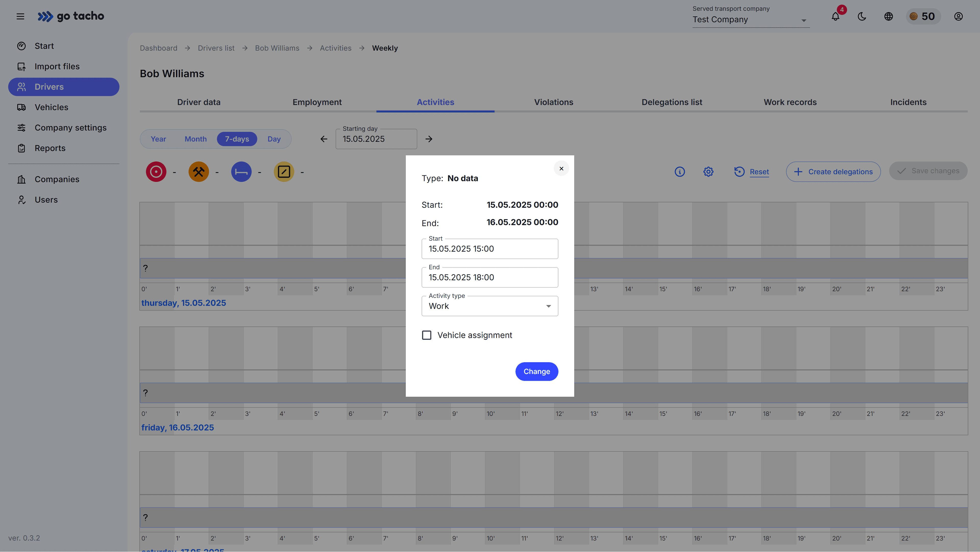Click the info circle icon
Viewport: 980px width, 552px height.
(679, 172)
